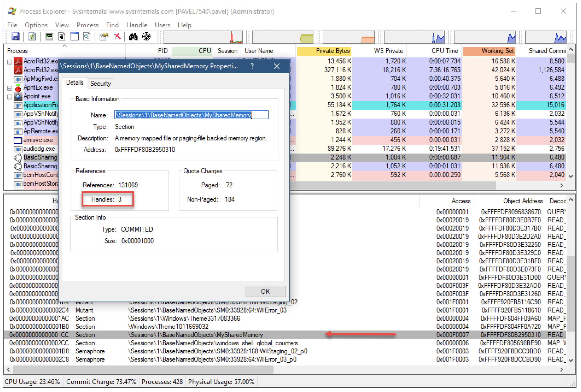This screenshot has width=581, height=392.
Task: Click the orange physical memory graph in toolbar
Action: [x=349, y=37]
